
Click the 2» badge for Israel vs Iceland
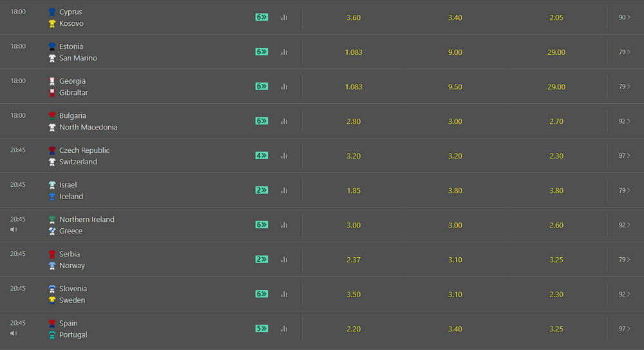coord(261,190)
